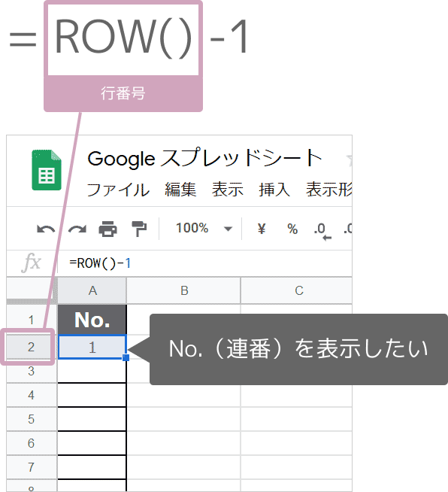Select row 1 header
This screenshot has width=448, height=492.
pos(32,320)
